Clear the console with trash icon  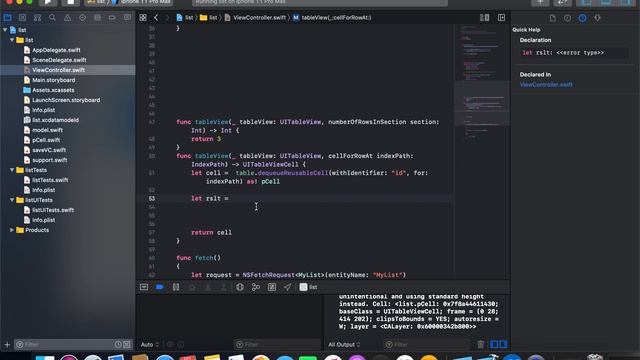pyautogui.click(x=480, y=344)
